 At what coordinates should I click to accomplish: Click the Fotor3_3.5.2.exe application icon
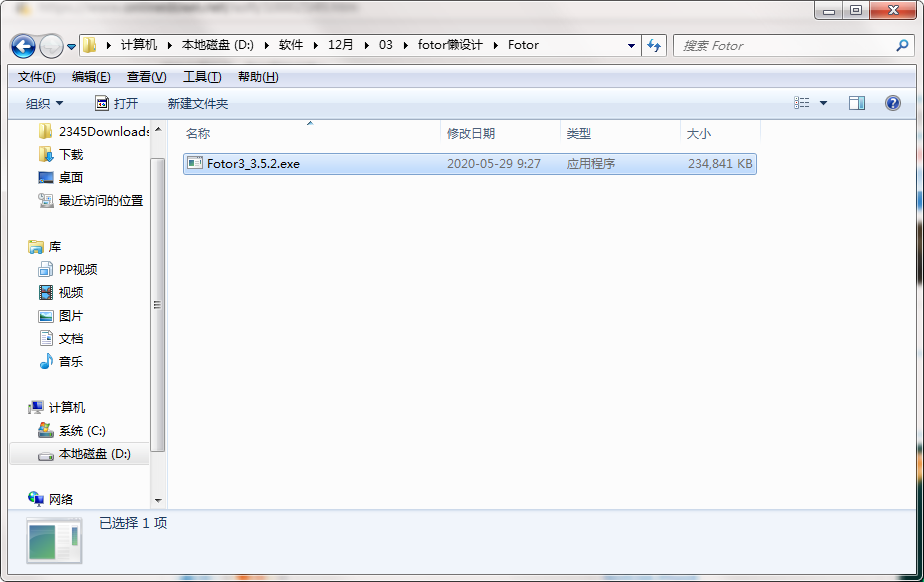point(194,163)
